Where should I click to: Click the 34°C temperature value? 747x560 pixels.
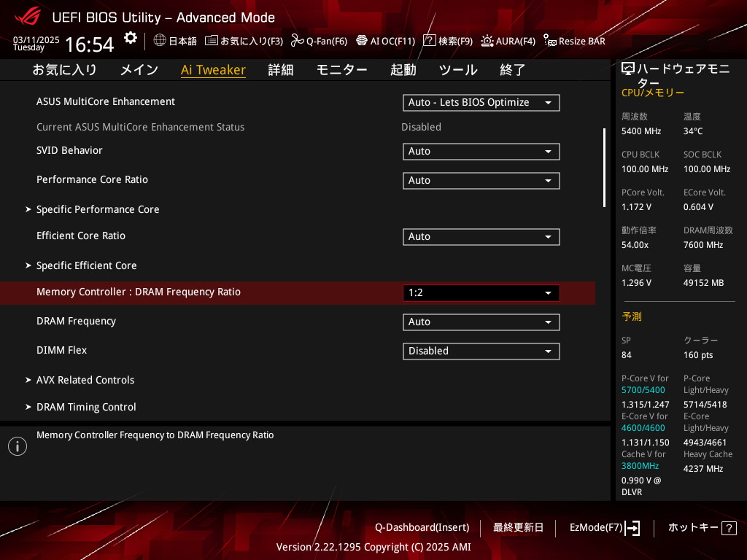693,131
